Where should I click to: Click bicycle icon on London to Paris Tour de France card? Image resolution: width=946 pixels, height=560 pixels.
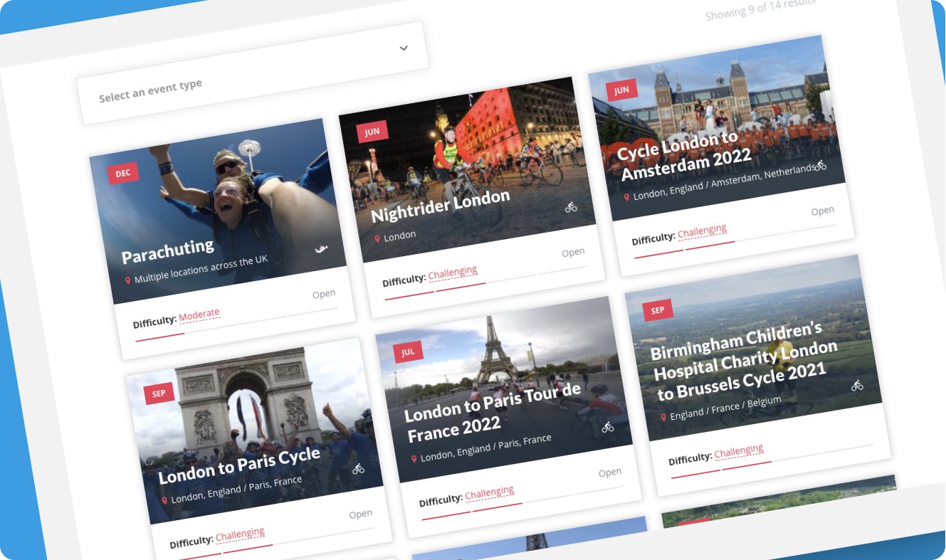click(x=607, y=427)
